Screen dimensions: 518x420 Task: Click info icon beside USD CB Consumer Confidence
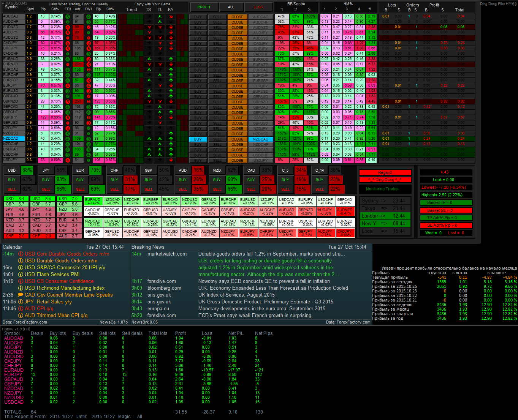(x=21, y=281)
